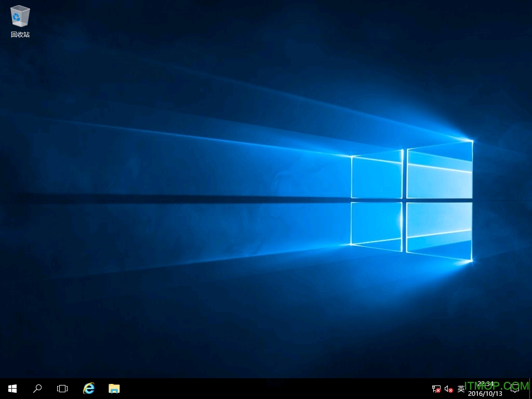
Task: Launch Internet Explorer
Action: [x=88, y=388]
